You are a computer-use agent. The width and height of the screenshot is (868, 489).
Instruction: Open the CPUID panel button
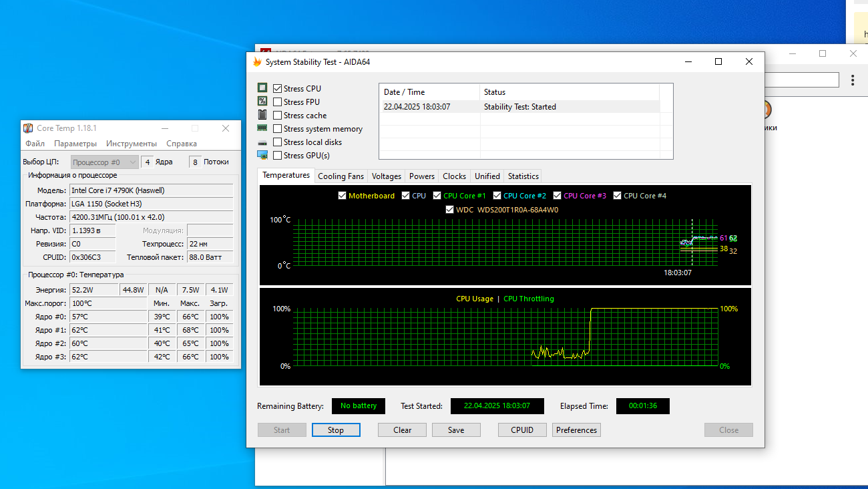(522, 430)
